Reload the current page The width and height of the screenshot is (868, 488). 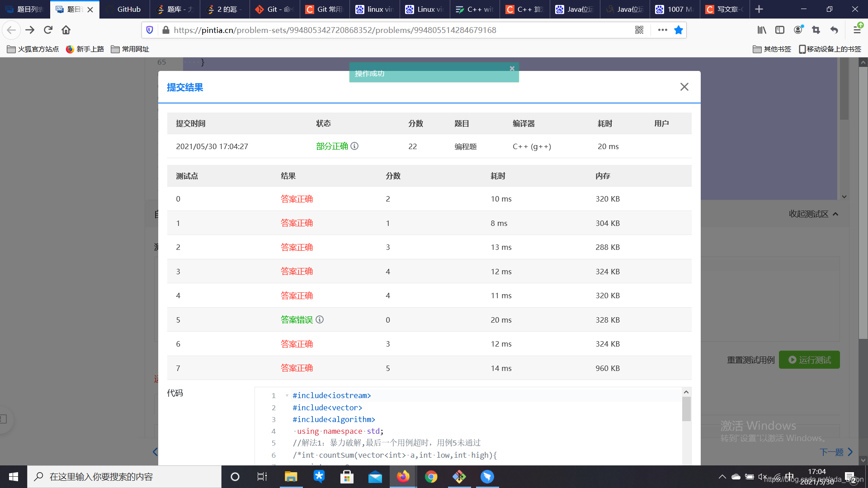pos(48,30)
